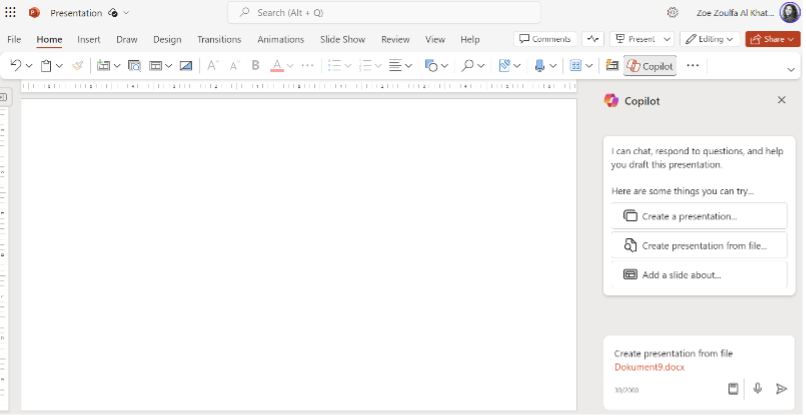Expand the Shapes dropdown arrow

(445, 66)
